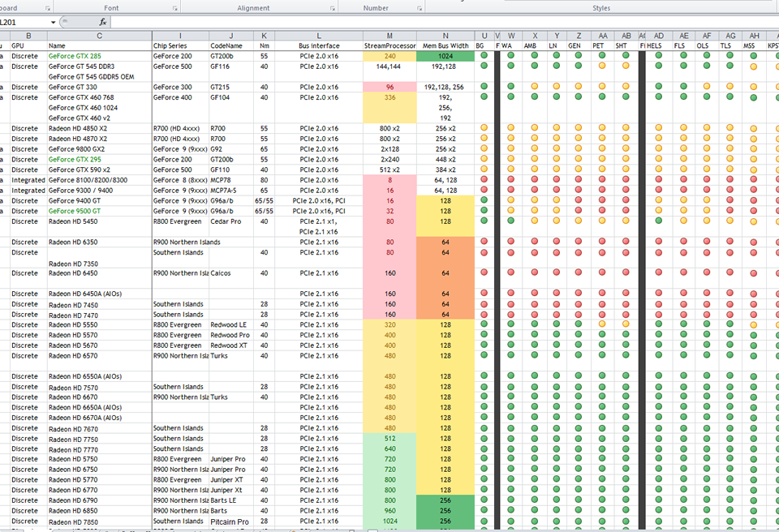Click the HELS header cell
Screen dimensions: 779x532
(659, 45)
